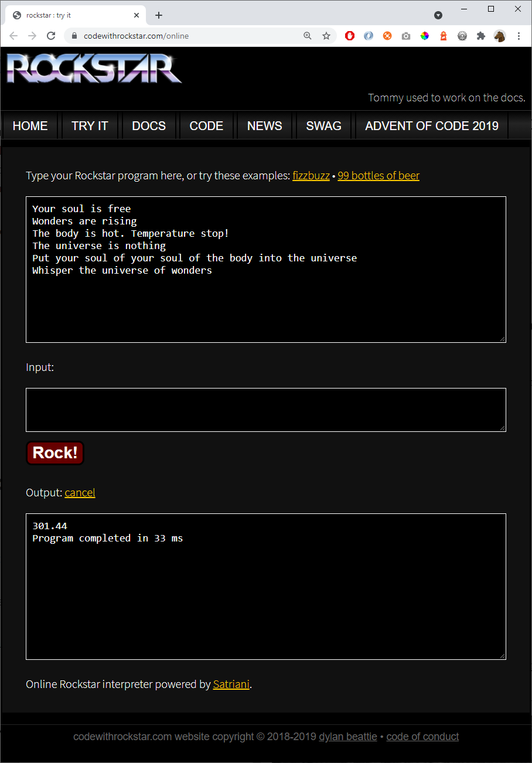Run the program with the Rock! button
The image size is (532, 763).
(55, 453)
